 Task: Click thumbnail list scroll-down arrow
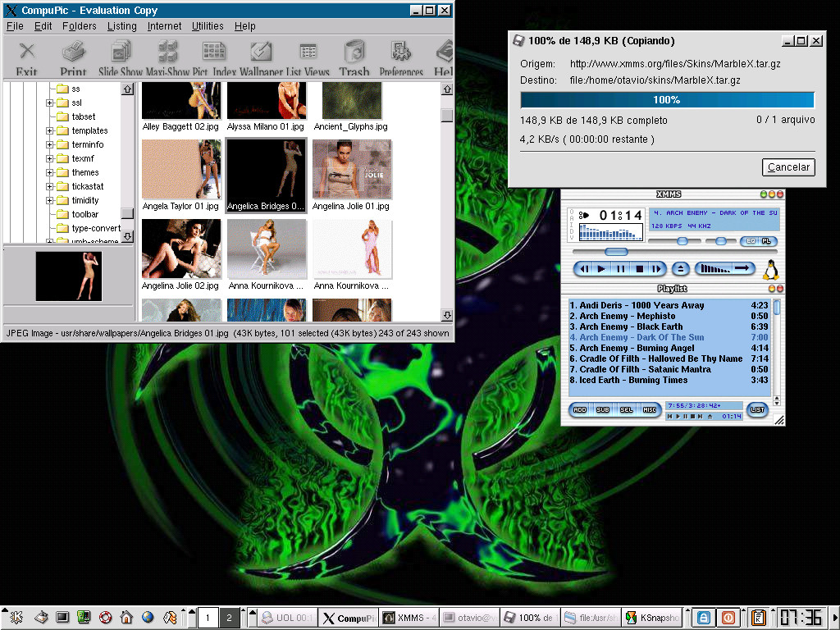coord(447,315)
